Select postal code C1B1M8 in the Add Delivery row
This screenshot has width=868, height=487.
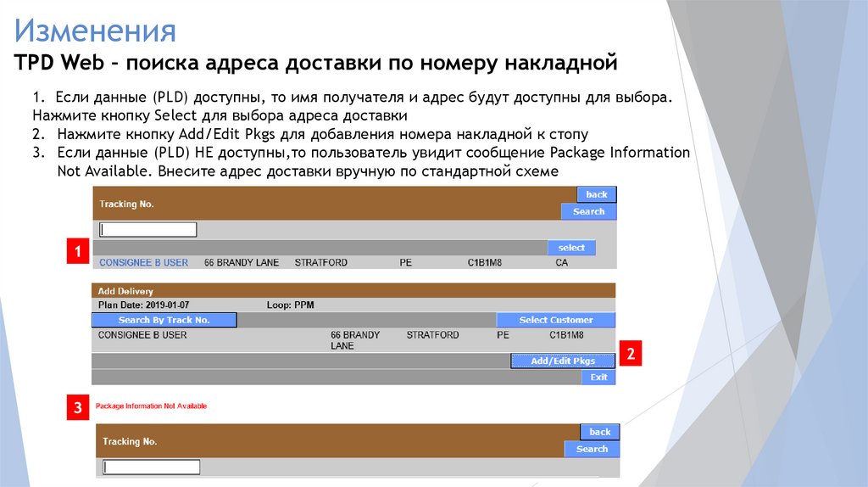pyautogui.click(x=566, y=335)
